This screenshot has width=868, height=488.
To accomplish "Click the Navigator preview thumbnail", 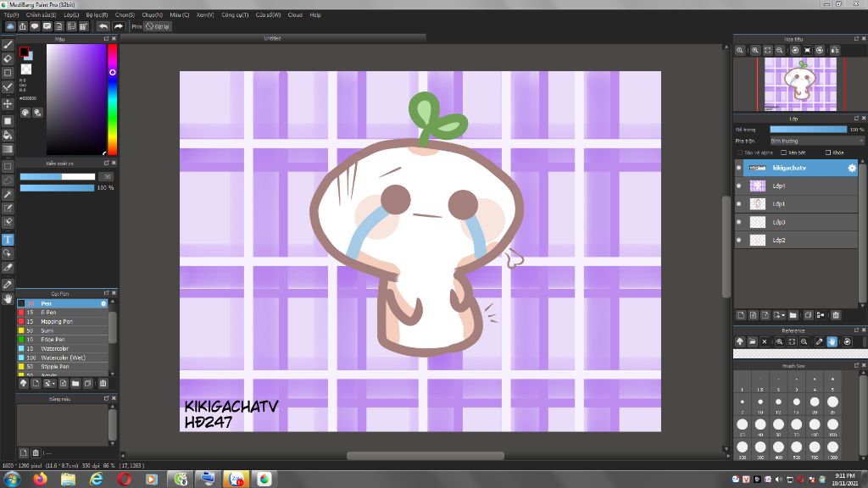I will pyautogui.click(x=800, y=84).
